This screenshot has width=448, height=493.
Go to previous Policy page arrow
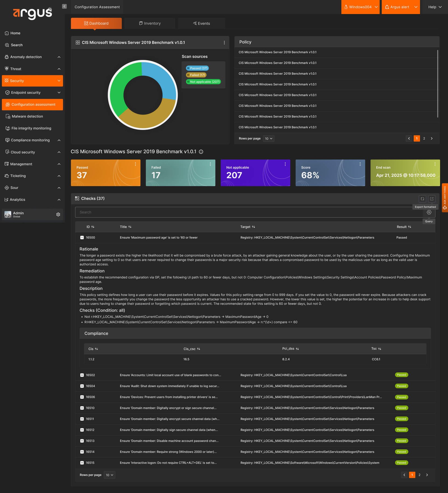[x=409, y=138]
